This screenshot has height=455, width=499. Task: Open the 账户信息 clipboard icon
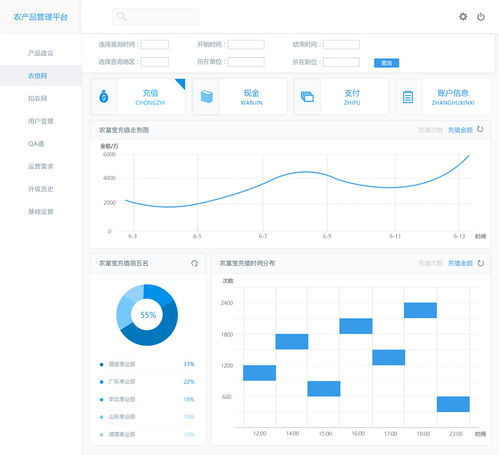408,97
